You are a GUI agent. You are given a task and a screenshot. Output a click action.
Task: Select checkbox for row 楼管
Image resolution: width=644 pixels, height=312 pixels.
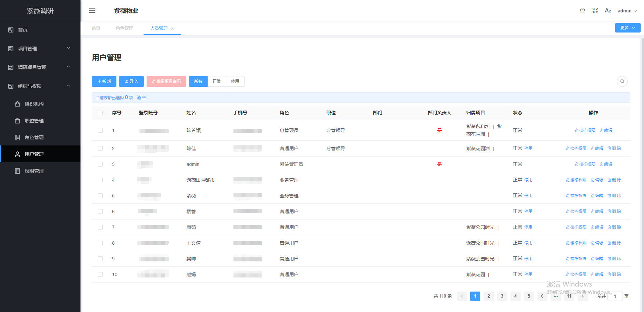coord(100,211)
